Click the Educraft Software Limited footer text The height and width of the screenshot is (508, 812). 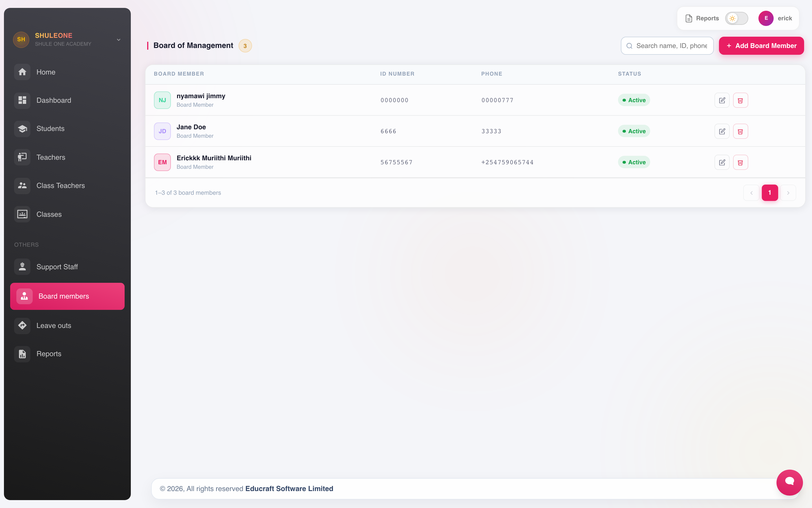click(289, 489)
